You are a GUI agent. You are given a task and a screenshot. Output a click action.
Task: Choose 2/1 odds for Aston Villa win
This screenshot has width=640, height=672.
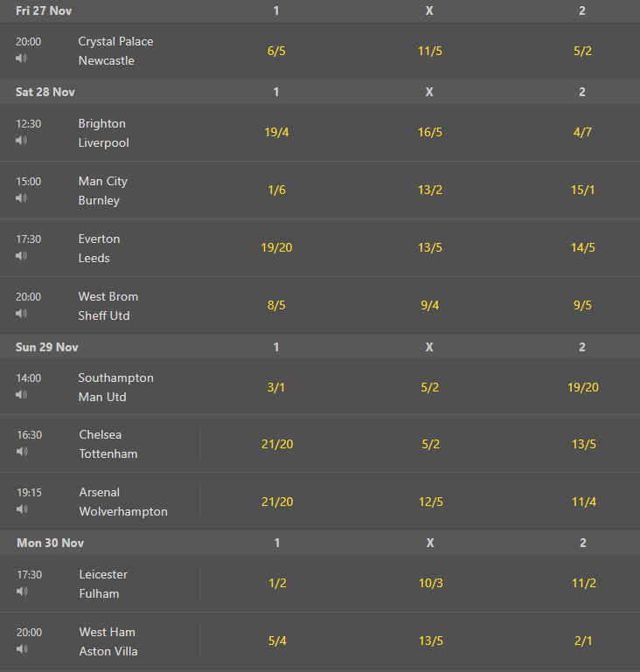coord(583,641)
